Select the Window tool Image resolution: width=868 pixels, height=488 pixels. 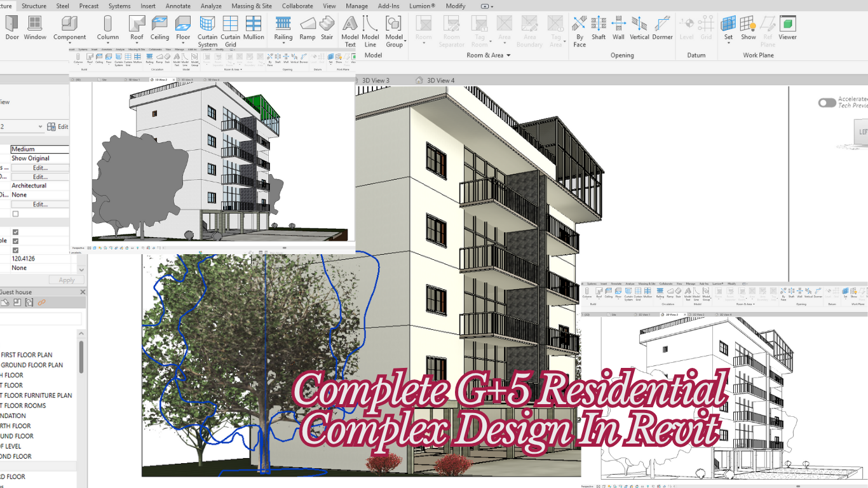pyautogui.click(x=34, y=28)
